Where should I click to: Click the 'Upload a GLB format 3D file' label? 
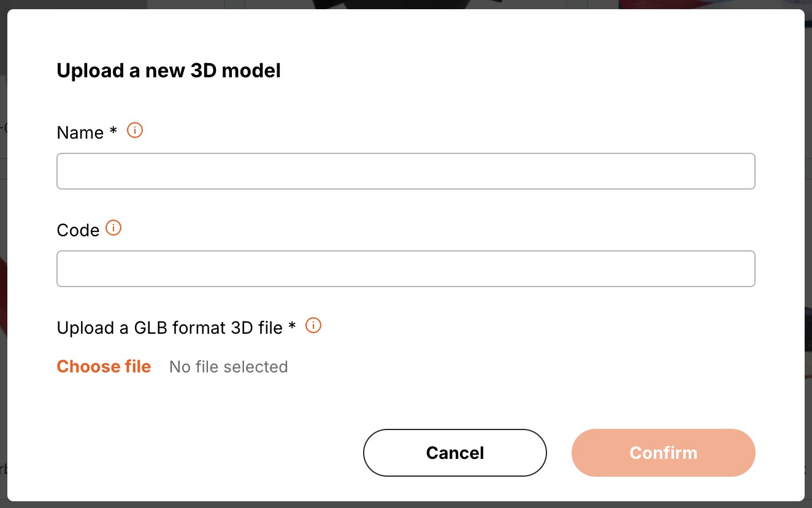pyautogui.click(x=169, y=328)
